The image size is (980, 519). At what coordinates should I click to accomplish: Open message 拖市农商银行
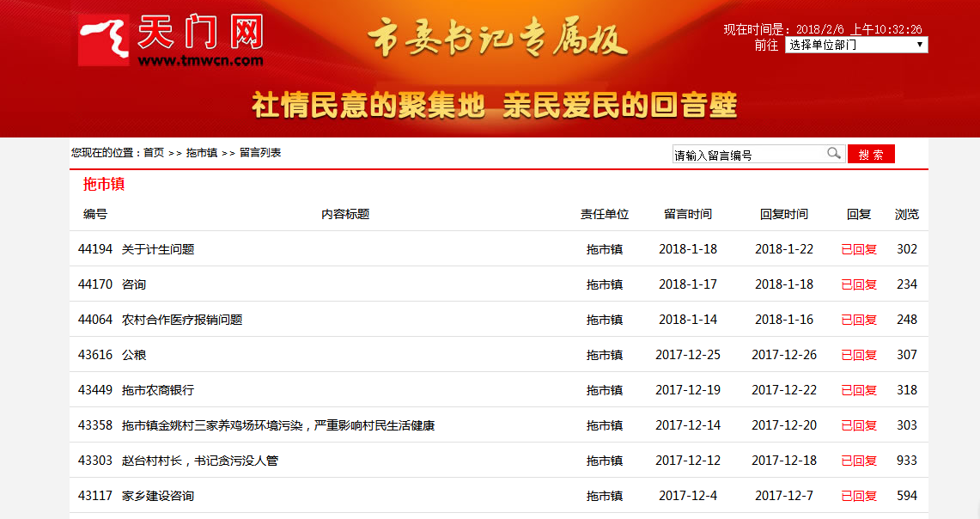(x=158, y=390)
